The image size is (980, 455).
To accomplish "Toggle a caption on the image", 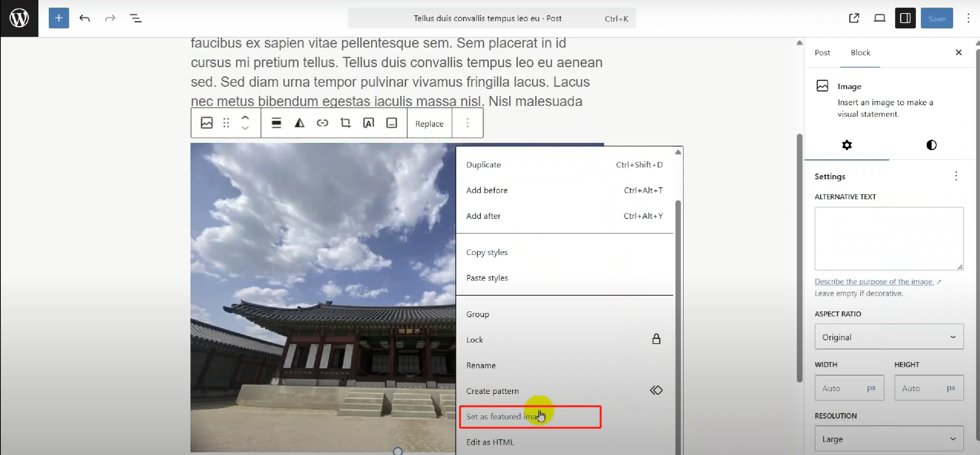I will click(x=391, y=123).
